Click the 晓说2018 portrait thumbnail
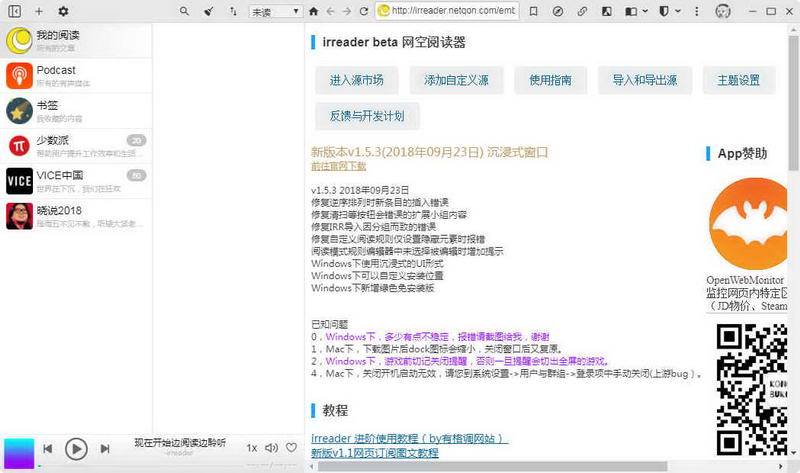800x473 pixels. (19, 216)
